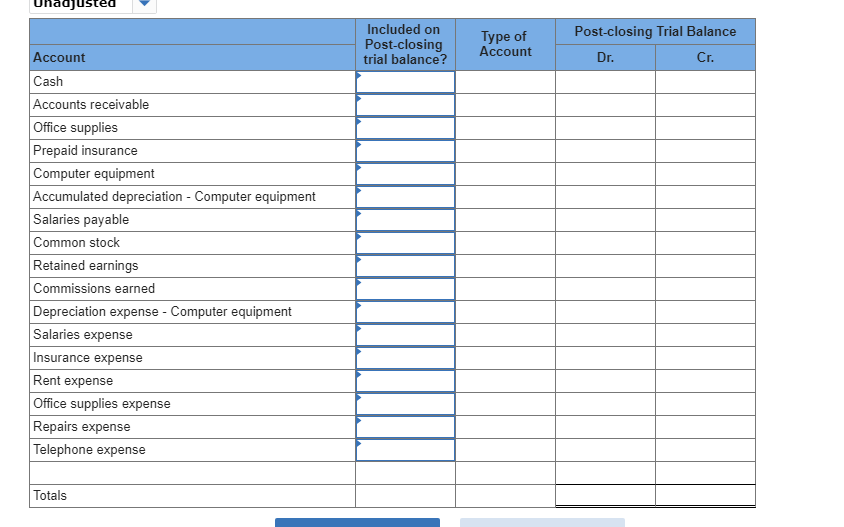
Task: Open 'Included' dropdown for Prepaid insurance
Action: pos(405,151)
